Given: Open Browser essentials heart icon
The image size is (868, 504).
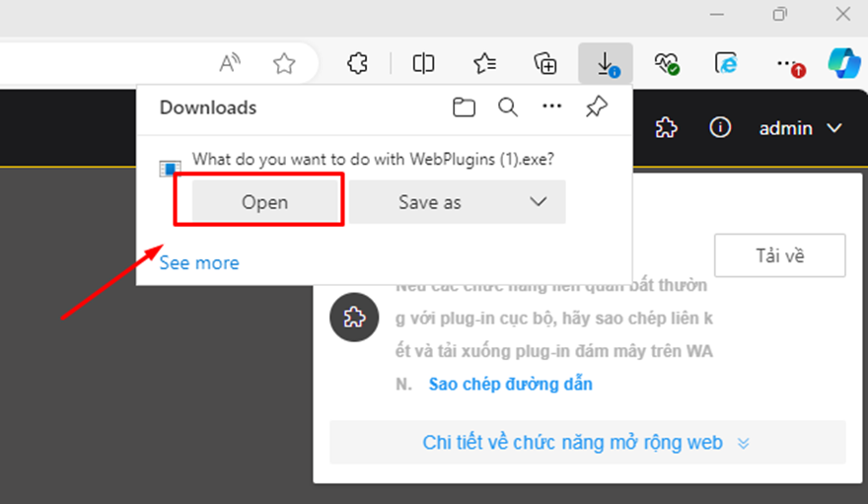Looking at the screenshot, I should [667, 63].
